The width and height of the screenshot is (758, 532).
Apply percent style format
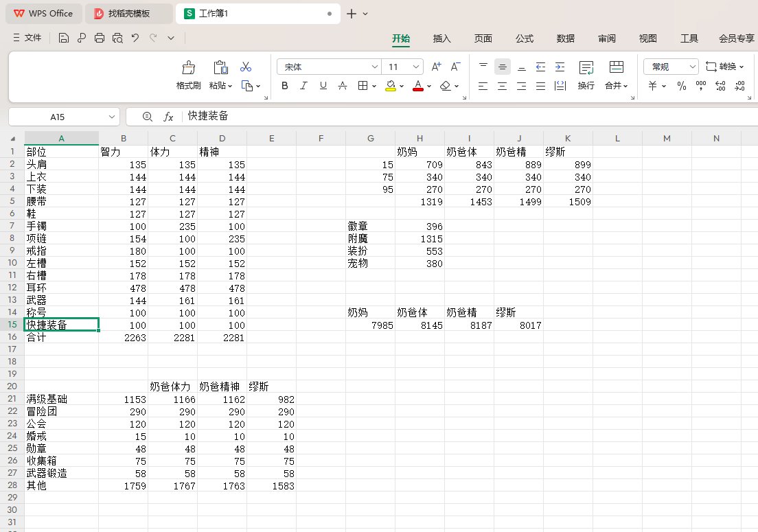pos(682,86)
